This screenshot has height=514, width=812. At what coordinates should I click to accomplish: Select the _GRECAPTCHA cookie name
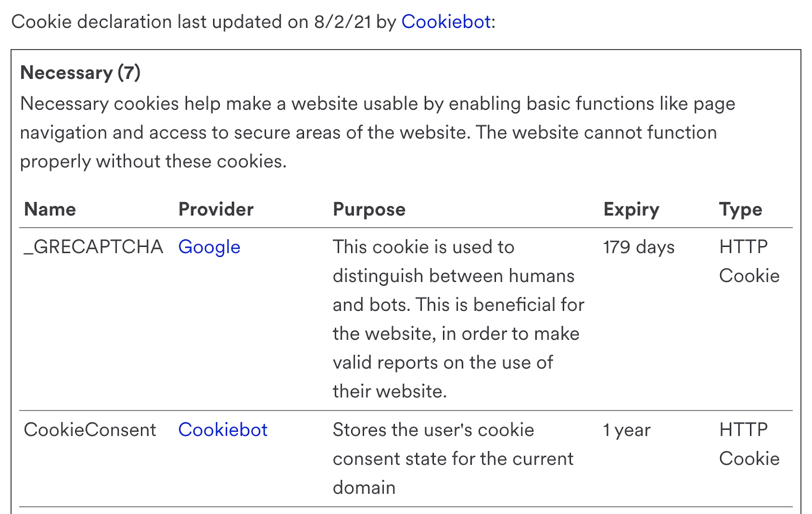(x=93, y=247)
